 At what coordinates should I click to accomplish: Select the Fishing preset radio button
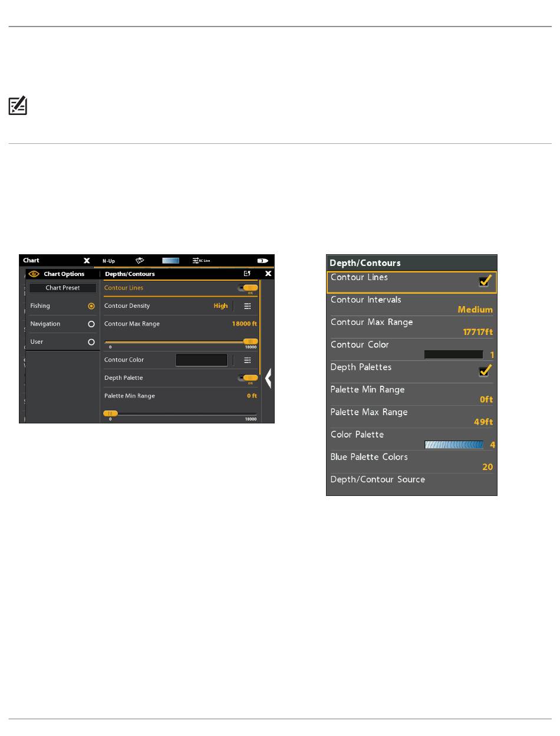tap(91, 306)
